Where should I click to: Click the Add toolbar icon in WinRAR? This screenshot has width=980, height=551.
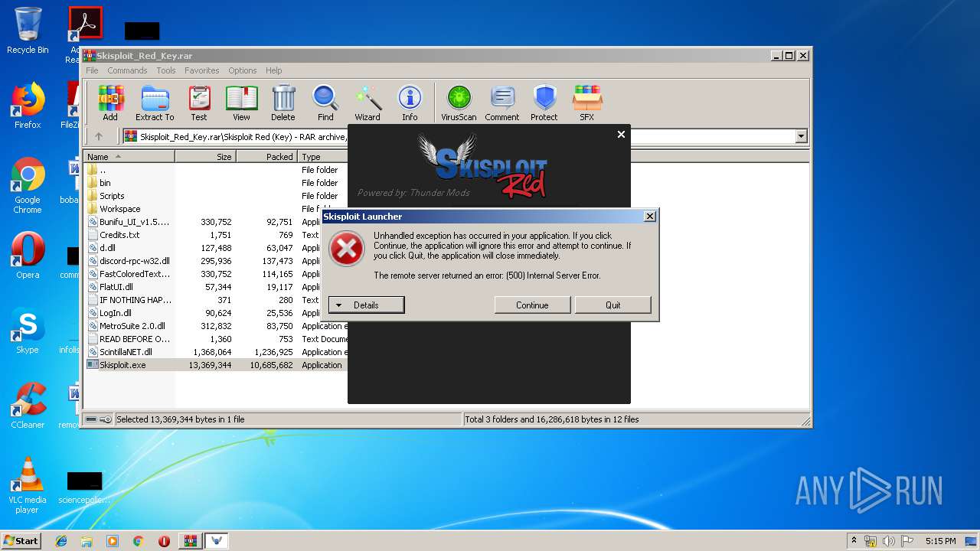[111, 103]
